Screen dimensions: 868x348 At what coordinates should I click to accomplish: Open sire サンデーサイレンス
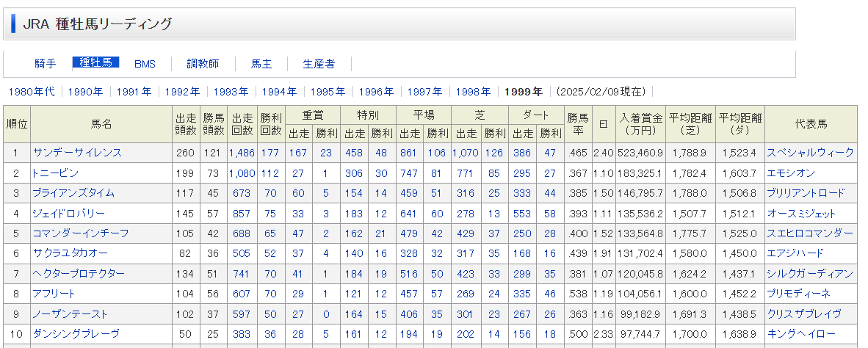[x=77, y=153]
